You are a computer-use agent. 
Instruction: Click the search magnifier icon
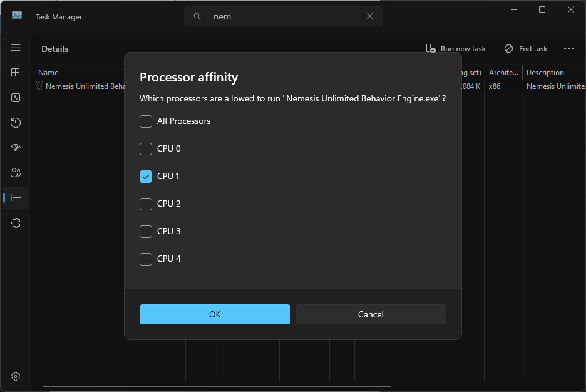pyautogui.click(x=197, y=16)
